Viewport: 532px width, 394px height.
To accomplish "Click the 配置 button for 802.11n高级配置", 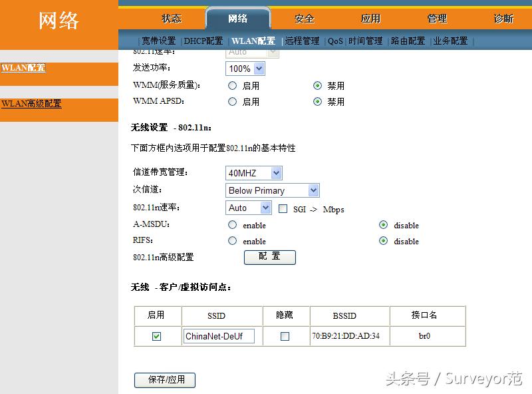I will pos(269,258).
